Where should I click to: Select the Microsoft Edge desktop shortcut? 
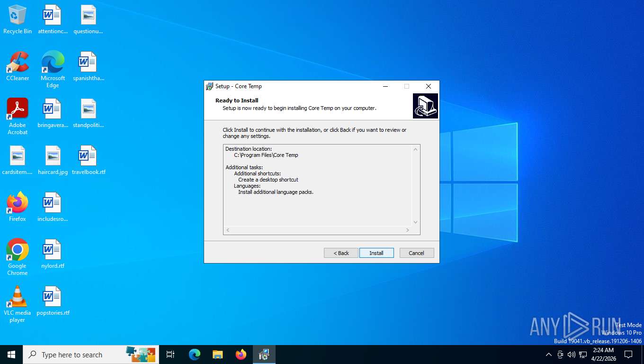pos(53,70)
